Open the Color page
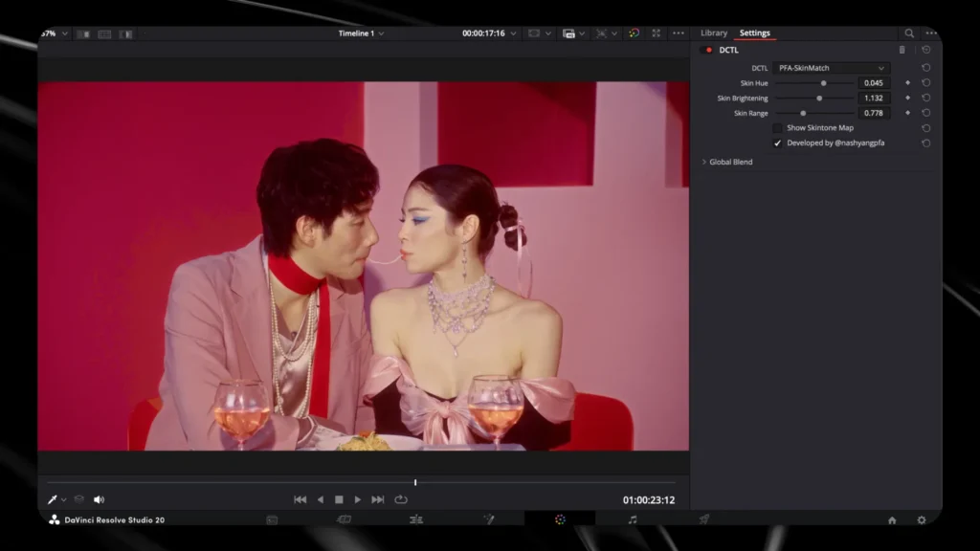980x551 pixels. [x=560, y=519]
